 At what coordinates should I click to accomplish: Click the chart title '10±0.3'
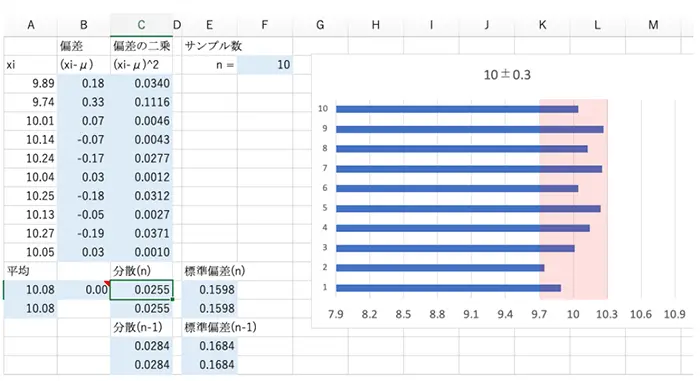(x=507, y=75)
